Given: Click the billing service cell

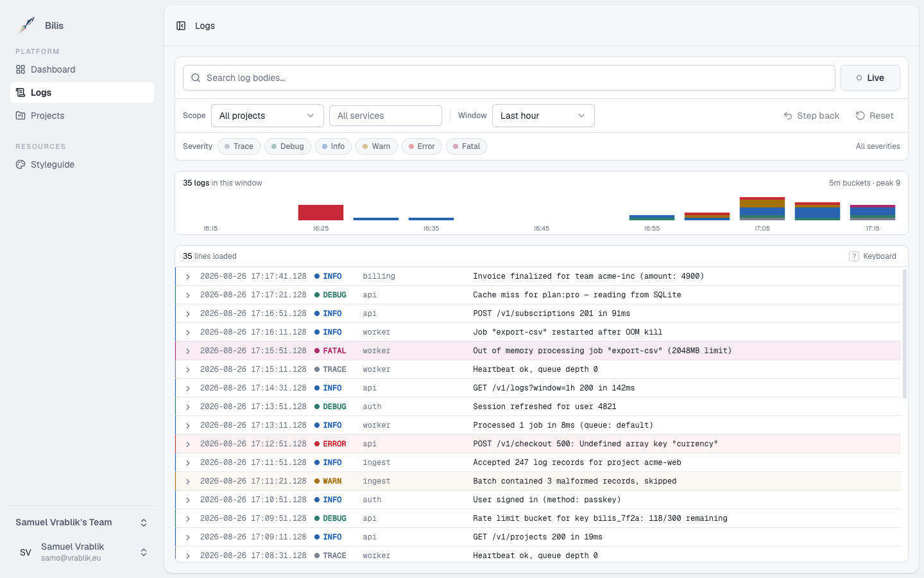Looking at the screenshot, I should click(379, 276).
